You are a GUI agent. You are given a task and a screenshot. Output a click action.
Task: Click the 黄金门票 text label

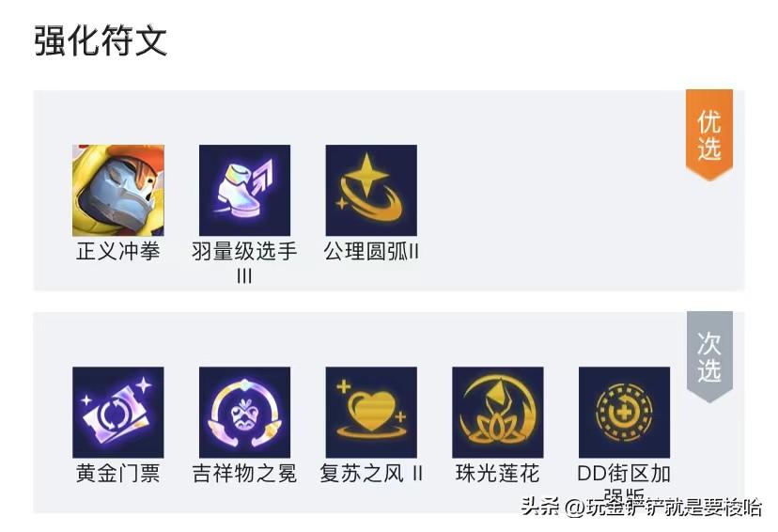(118, 473)
